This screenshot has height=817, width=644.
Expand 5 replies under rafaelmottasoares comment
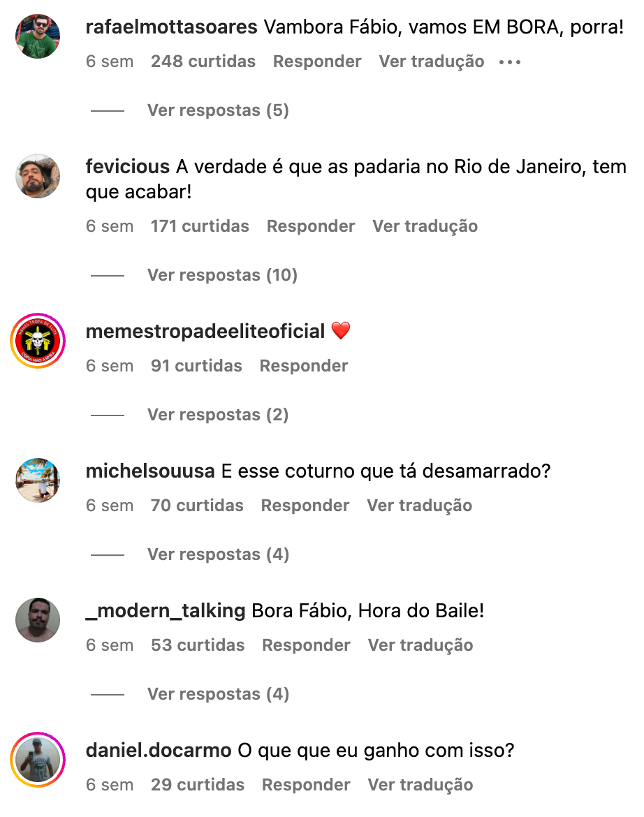pos(218,110)
